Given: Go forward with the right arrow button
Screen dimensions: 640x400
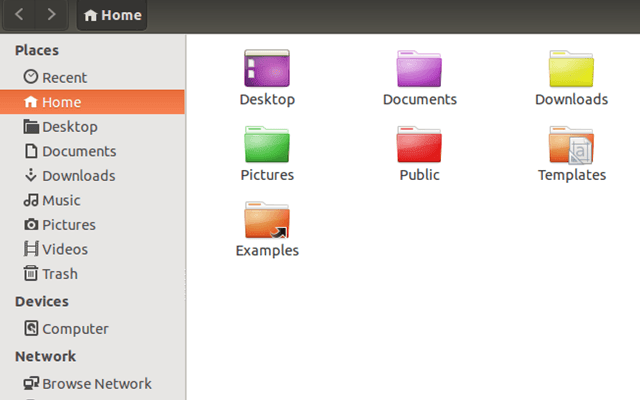Looking at the screenshot, I should (x=51, y=15).
